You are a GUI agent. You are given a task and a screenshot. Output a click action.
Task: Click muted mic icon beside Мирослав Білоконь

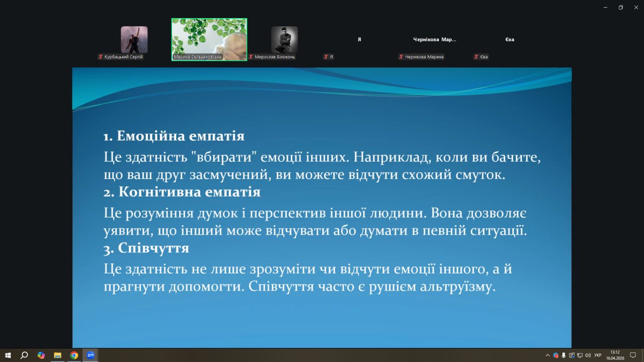251,57
